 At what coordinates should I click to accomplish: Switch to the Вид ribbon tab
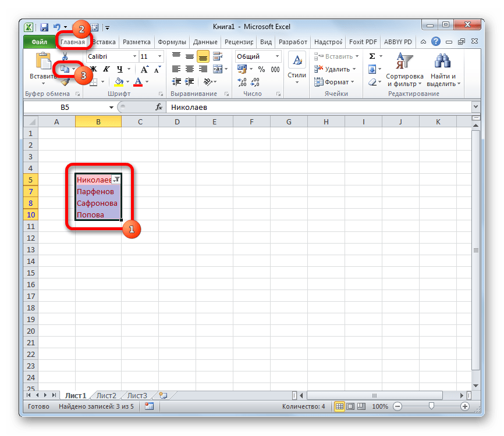[266, 42]
